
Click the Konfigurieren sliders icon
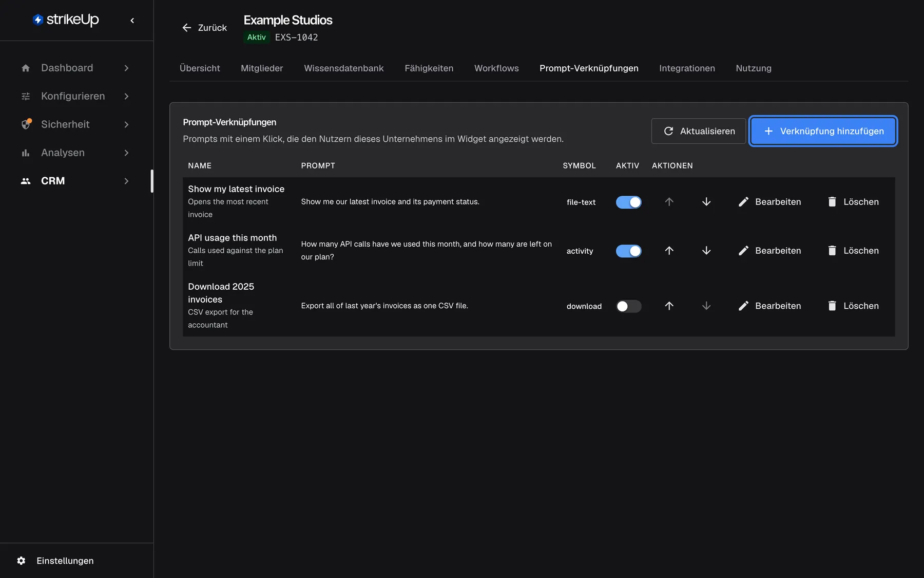click(26, 96)
